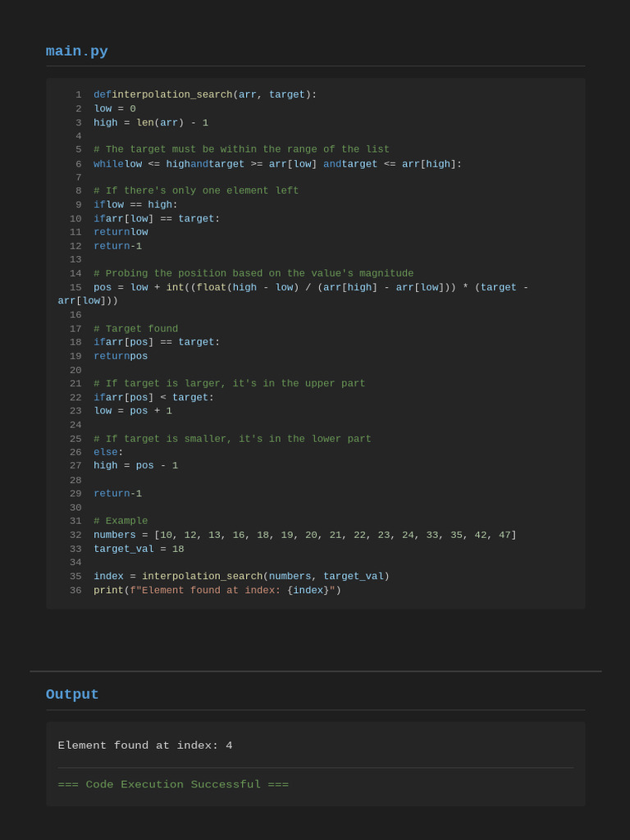Click '=== Code Execution Successful ===' message

173,785
